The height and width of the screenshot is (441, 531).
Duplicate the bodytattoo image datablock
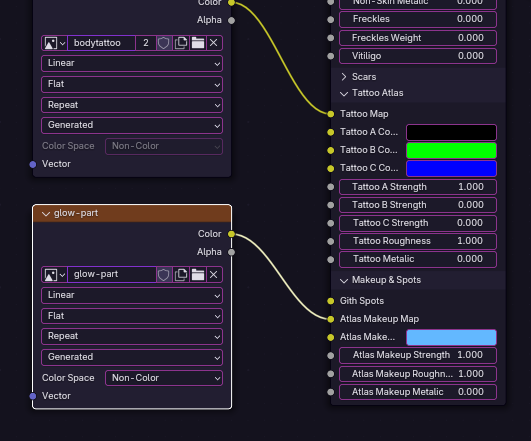181,43
